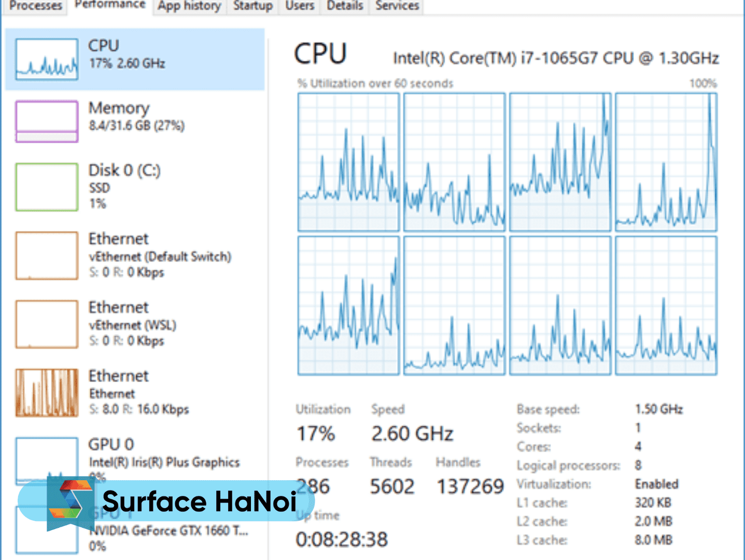
Task: Click the first logical processor graph
Action: (x=348, y=162)
